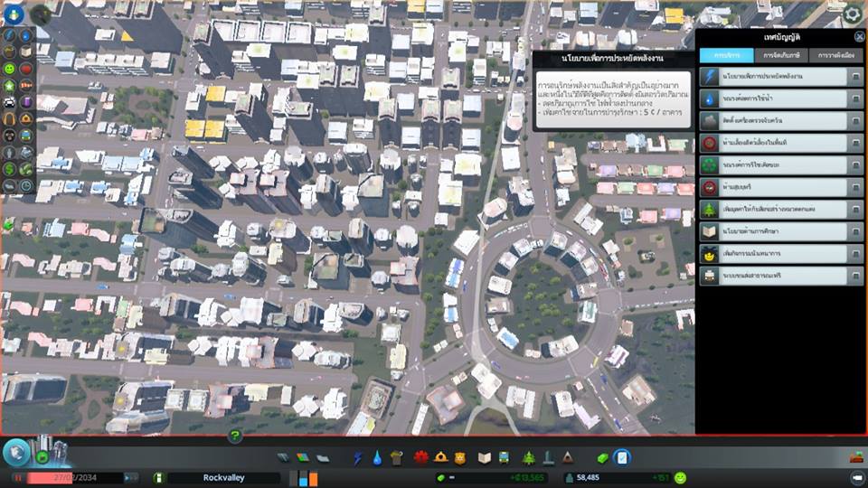This screenshot has height=488, width=868.
Task: Enable the power saving policy checkbox
Action: click(x=856, y=76)
